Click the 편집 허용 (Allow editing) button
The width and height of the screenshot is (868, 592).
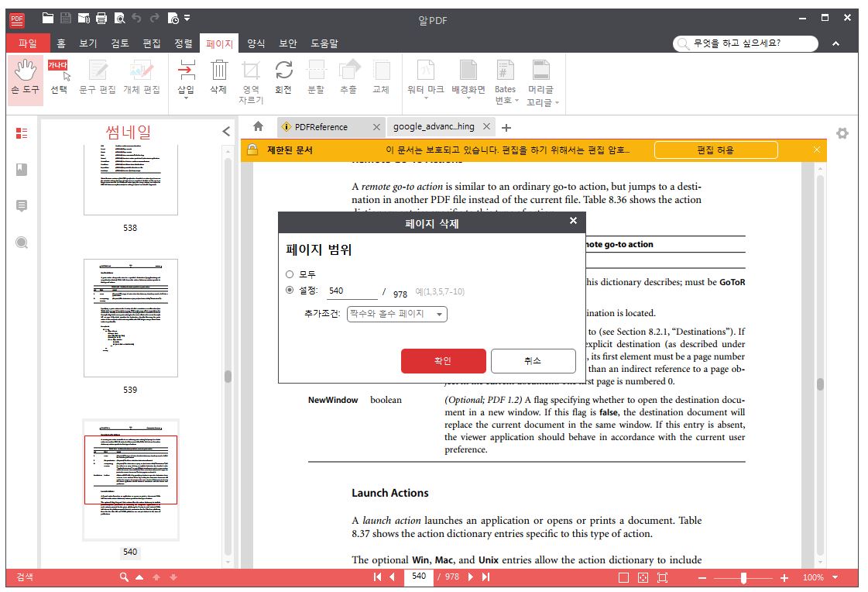(715, 150)
